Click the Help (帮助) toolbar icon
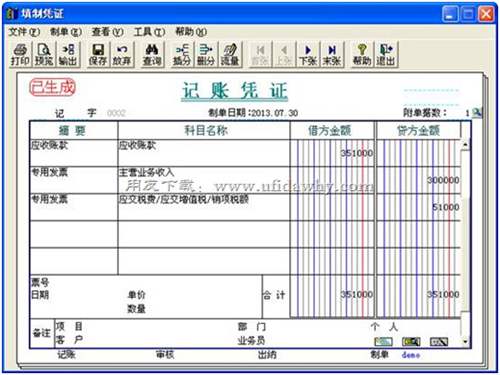The height and width of the screenshot is (375, 500). (x=362, y=55)
